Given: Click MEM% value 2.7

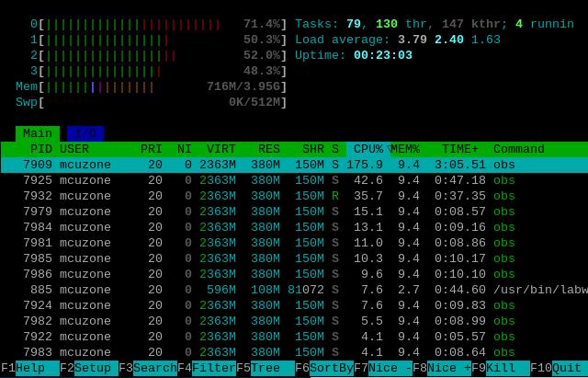Looking at the screenshot, I should [x=409, y=290].
